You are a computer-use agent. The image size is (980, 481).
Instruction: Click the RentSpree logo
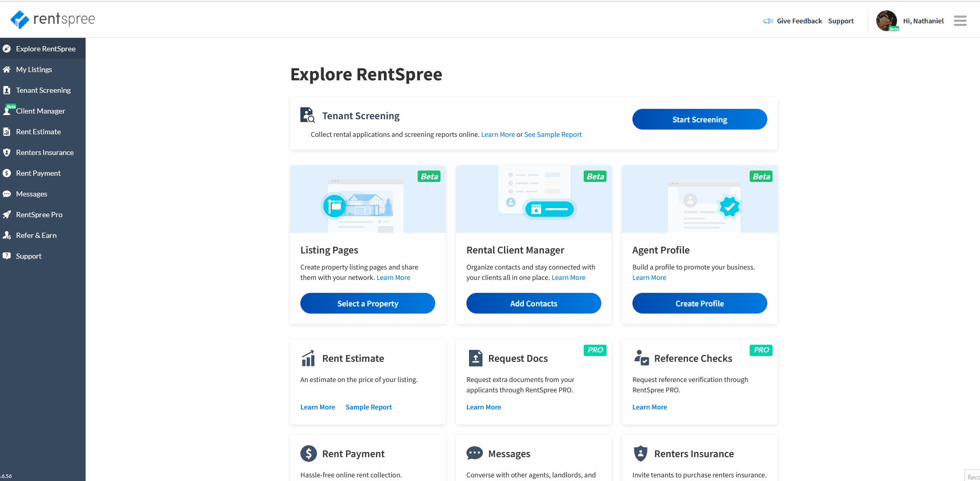click(53, 20)
